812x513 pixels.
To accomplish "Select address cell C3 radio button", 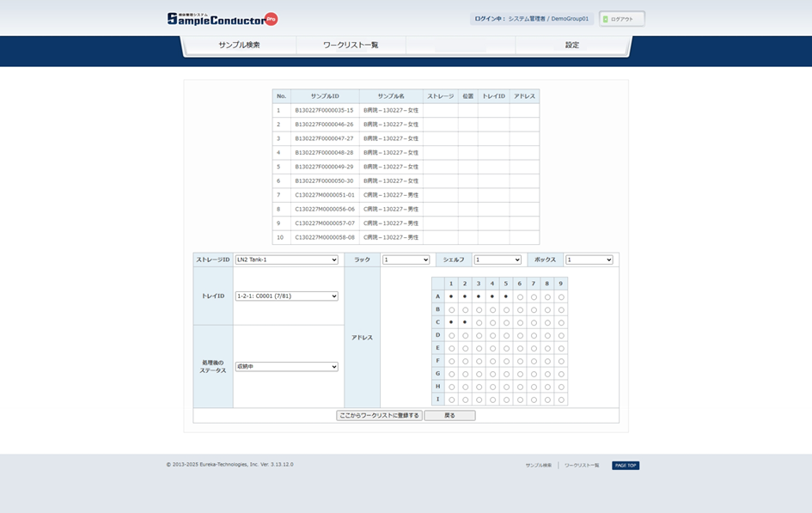I will click(x=479, y=322).
